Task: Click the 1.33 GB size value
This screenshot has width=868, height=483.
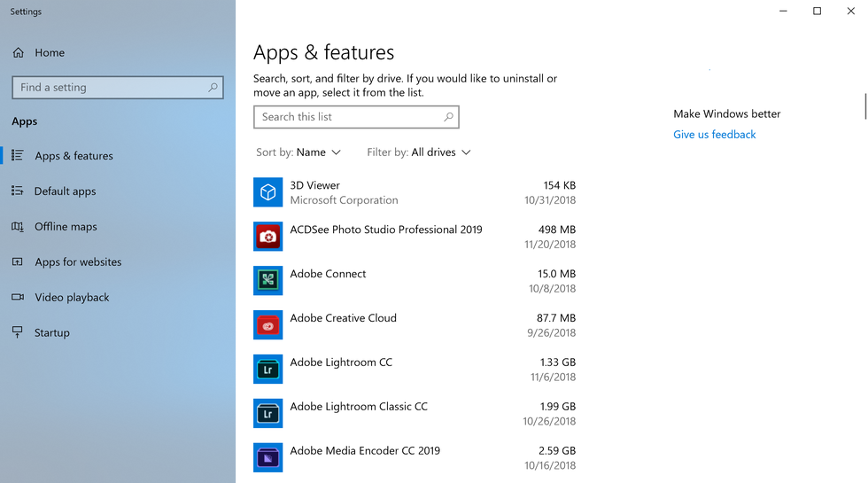Action: click(x=557, y=362)
